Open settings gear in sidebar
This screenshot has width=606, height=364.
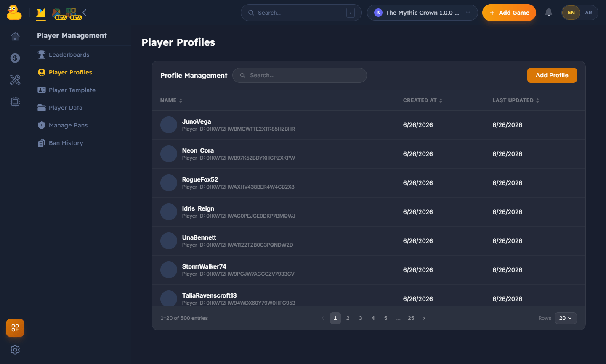15,350
